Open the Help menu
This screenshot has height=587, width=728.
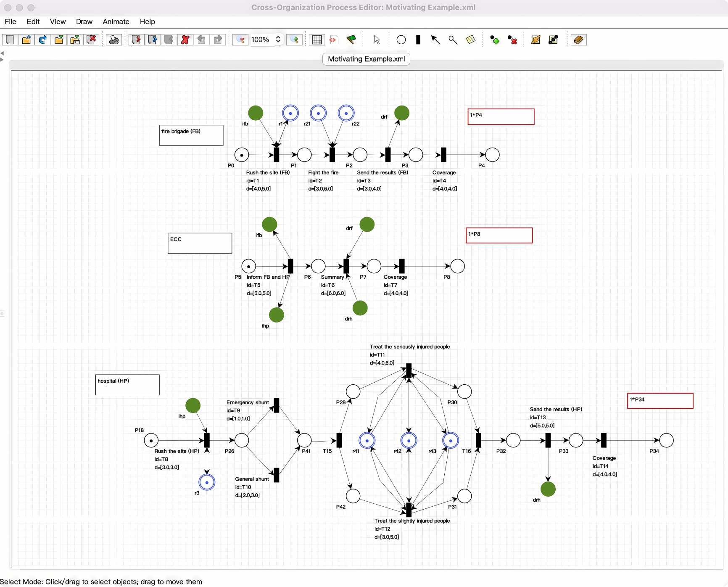(148, 21)
